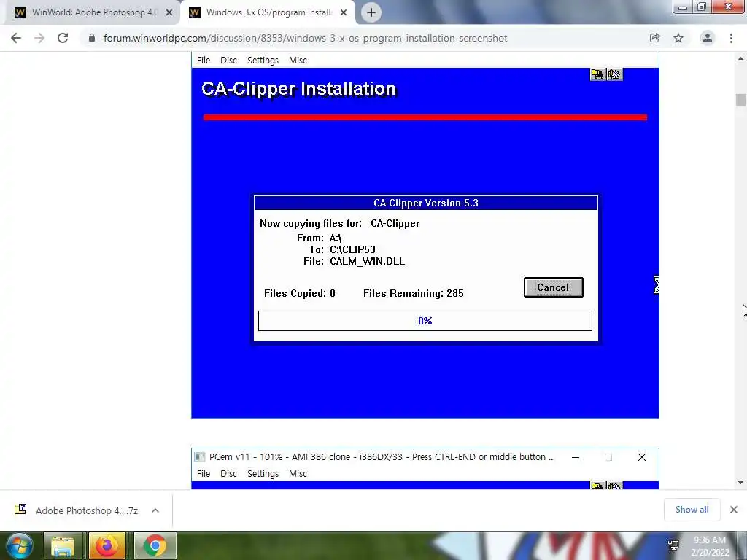Screen dimensions: 747x560
Task: Switch to WinWorld Adobe Photoshop tab
Action: coord(91,12)
